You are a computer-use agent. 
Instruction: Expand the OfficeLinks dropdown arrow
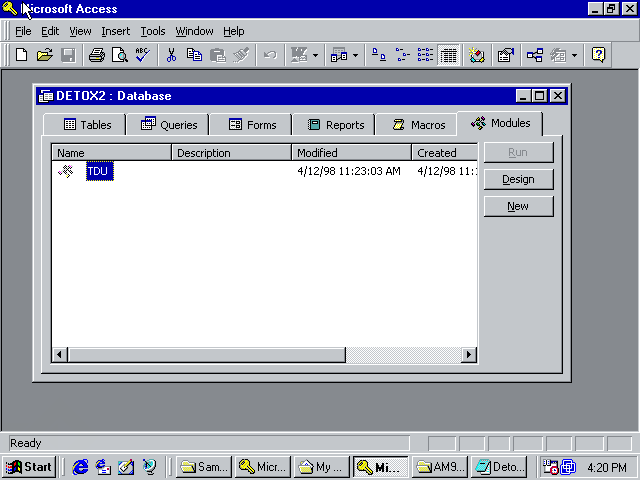(316, 55)
